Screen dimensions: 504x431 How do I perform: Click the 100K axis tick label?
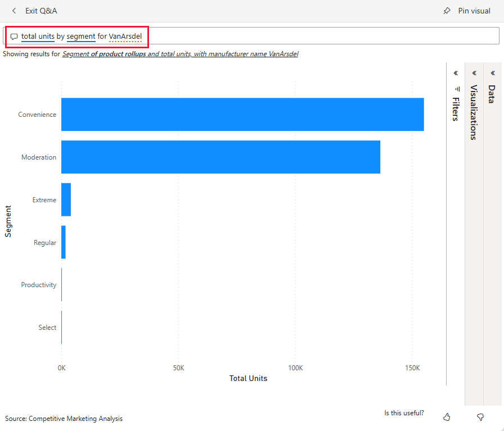296,368
